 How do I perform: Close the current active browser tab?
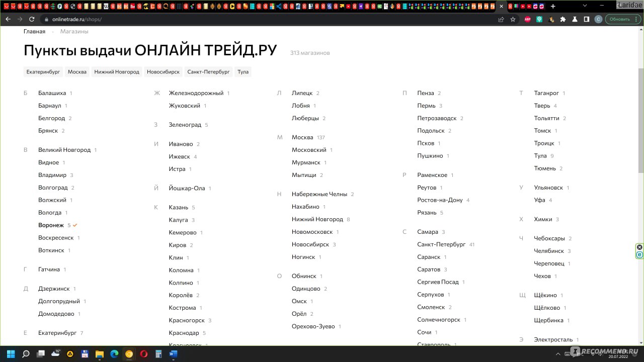(501, 6)
